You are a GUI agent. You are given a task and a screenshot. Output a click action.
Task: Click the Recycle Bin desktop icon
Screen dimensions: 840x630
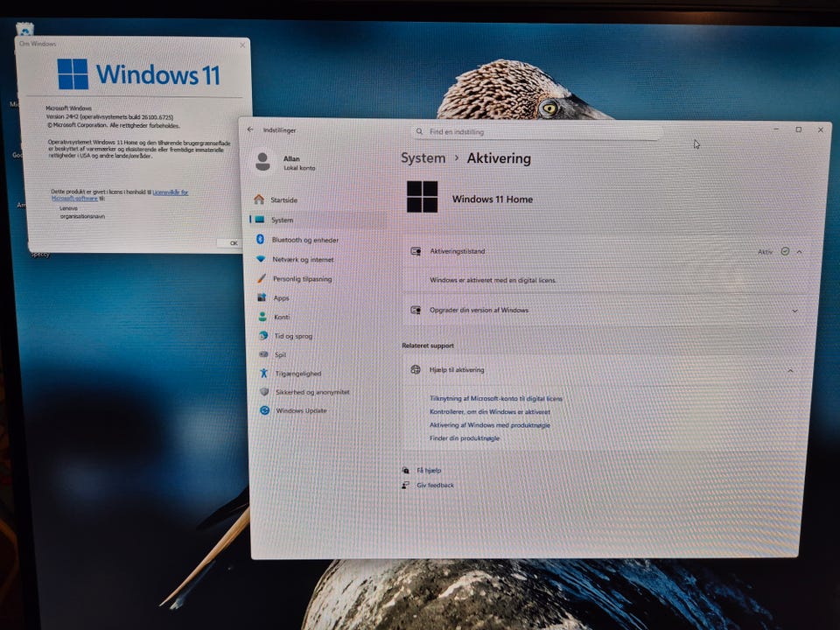click(x=25, y=29)
